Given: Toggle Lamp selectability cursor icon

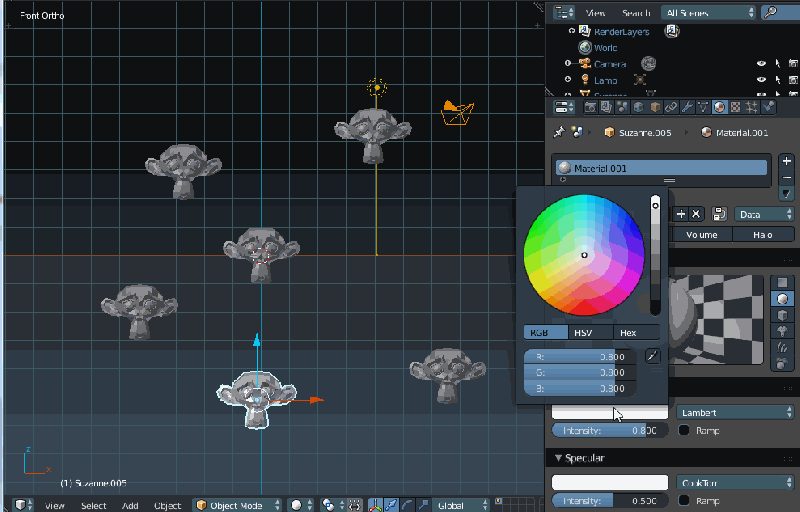Looking at the screenshot, I should click(x=778, y=80).
